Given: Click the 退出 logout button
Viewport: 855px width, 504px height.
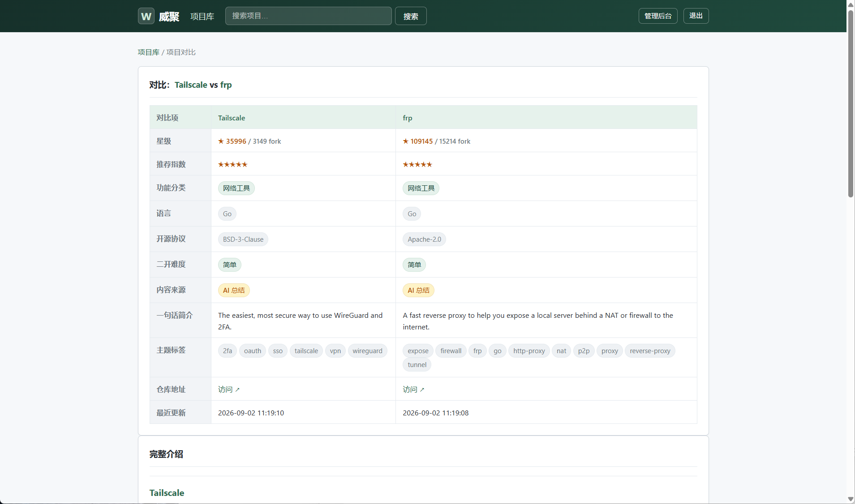Looking at the screenshot, I should [x=696, y=16].
